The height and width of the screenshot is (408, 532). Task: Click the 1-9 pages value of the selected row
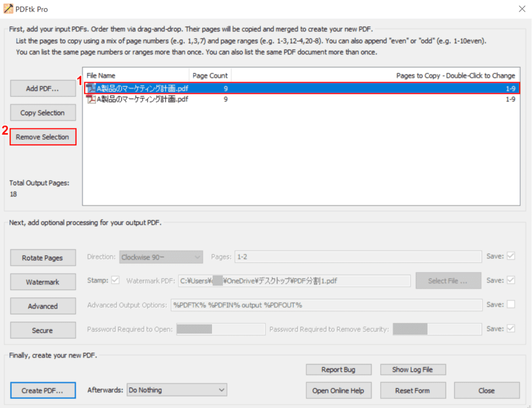pos(511,89)
